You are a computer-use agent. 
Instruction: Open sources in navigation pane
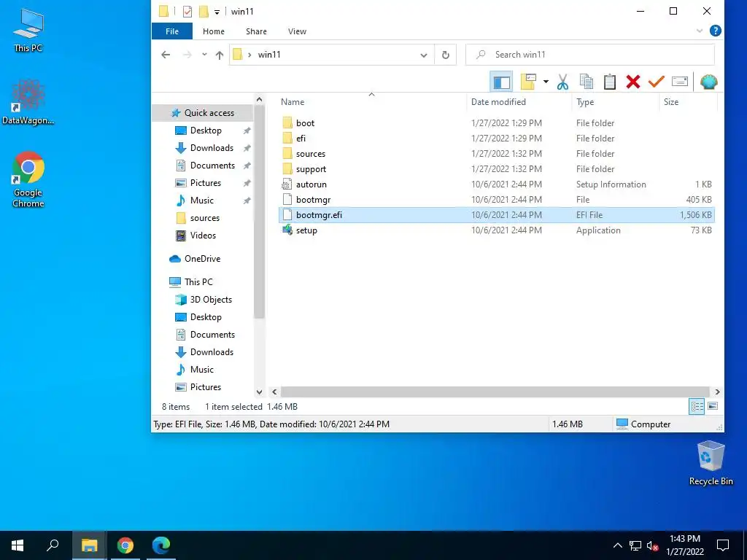(x=203, y=218)
